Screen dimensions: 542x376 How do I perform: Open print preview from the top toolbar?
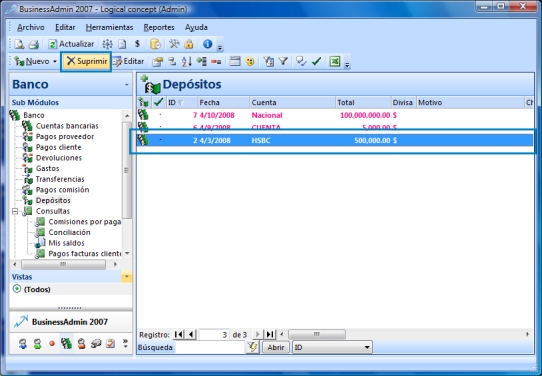(19, 44)
